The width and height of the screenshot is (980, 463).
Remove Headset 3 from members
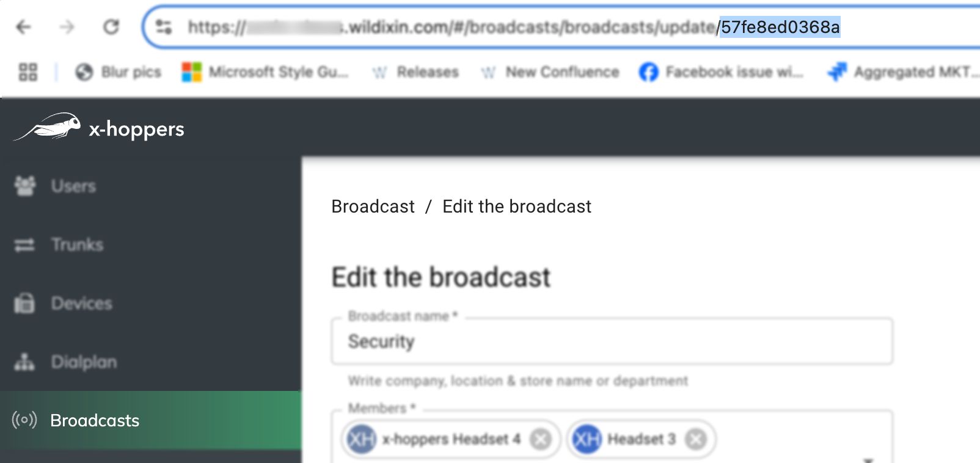coord(695,439)
